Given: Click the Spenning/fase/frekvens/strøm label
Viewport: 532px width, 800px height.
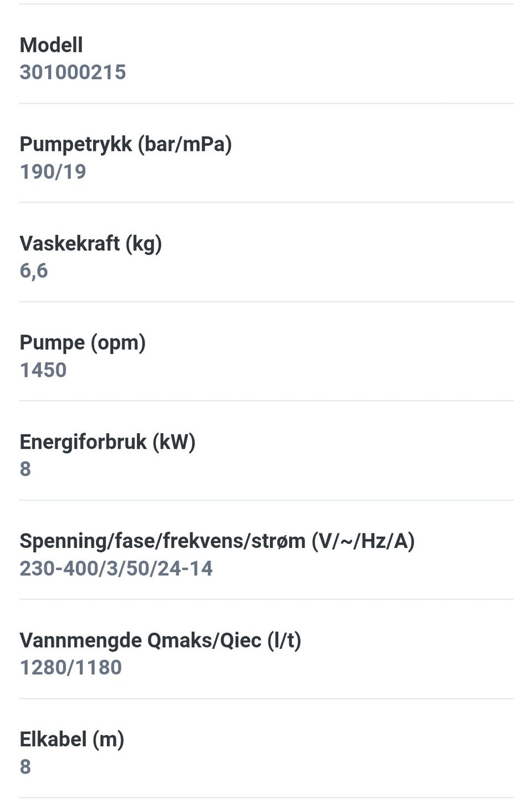Looking at the screenshot, I should point(217,541).
